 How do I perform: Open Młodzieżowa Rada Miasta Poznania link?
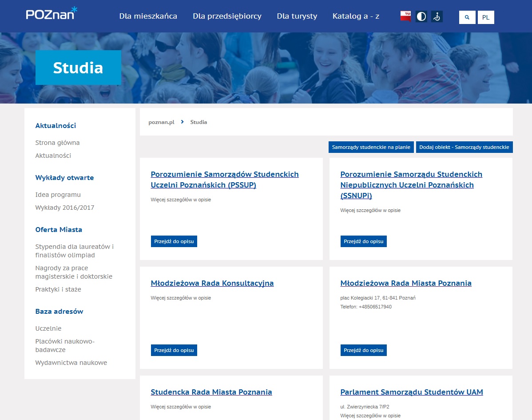[405, 283]
